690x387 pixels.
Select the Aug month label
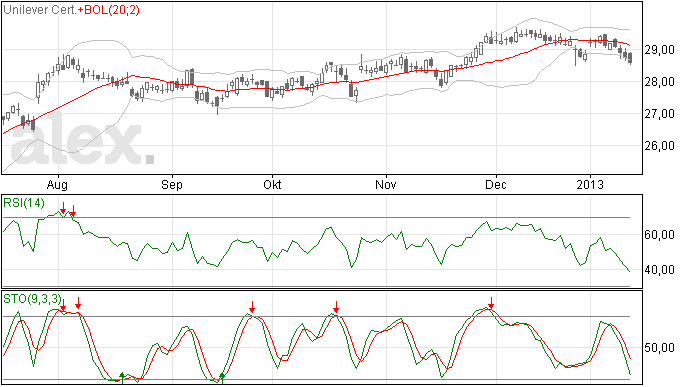[57, 184]
